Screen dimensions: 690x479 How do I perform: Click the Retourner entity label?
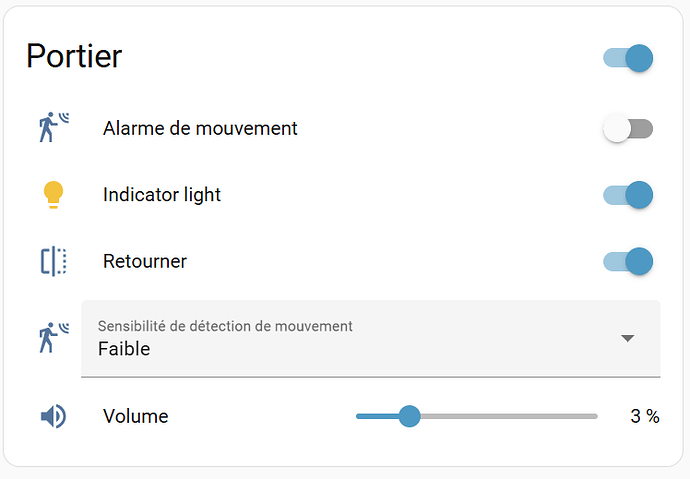(145, 261)
